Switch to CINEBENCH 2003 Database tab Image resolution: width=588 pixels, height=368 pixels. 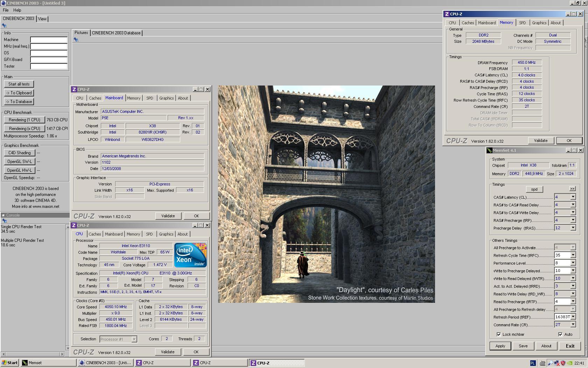point(116,33)
